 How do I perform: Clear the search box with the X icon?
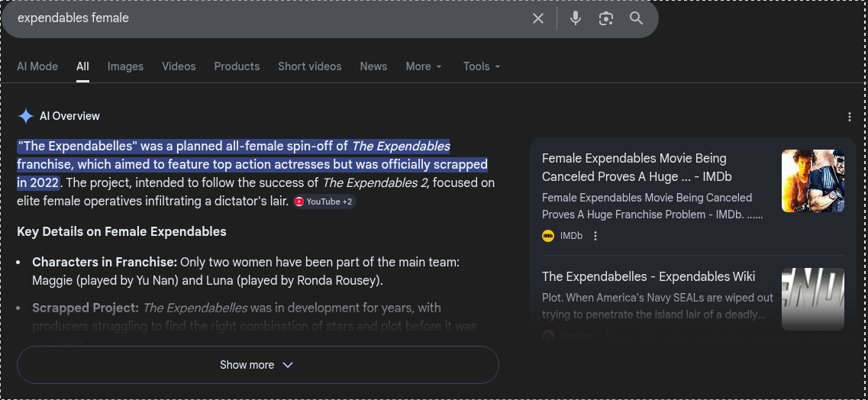pyautogui.click(x=538, y=18)
